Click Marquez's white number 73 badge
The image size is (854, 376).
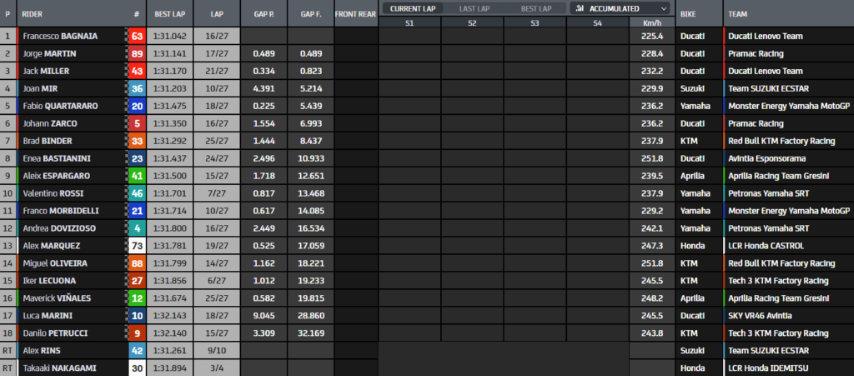click(x=137, y=245)
